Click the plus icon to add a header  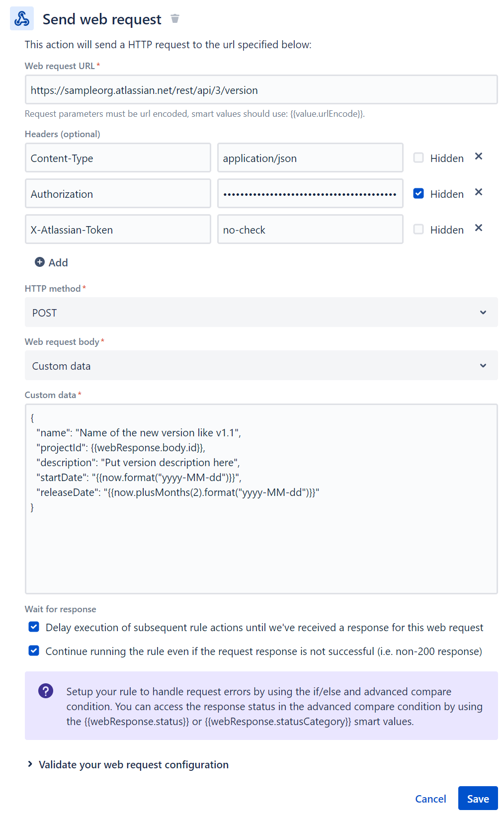coord(40,262)
